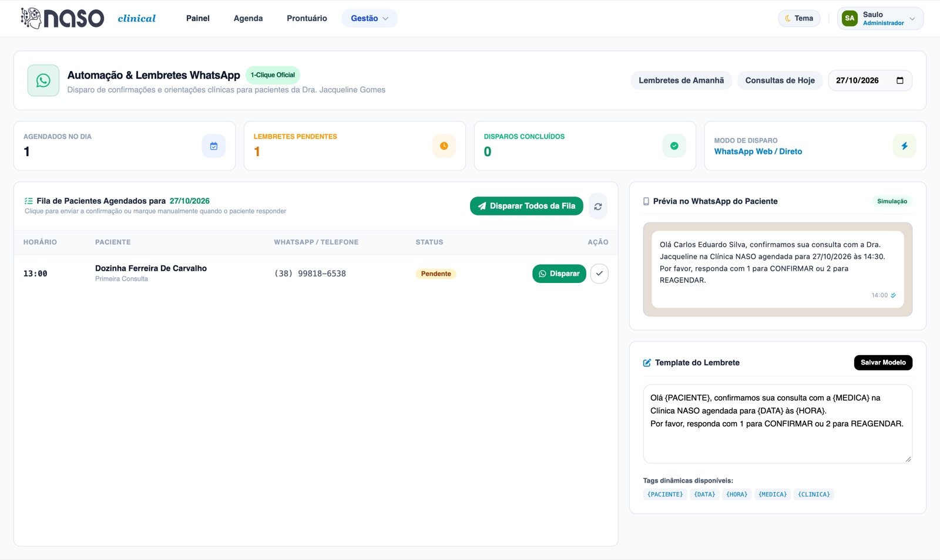Click the checklist icon beside Fila de Pacientes
The image size is (940, 560).
(28, 201)
